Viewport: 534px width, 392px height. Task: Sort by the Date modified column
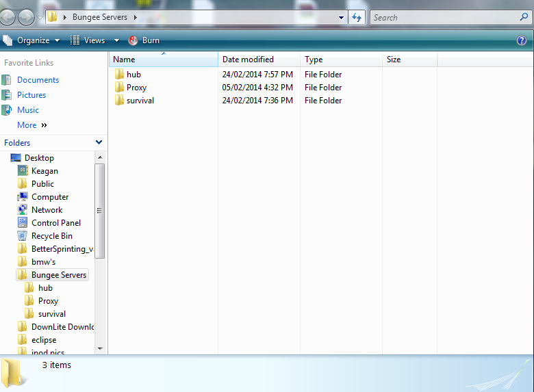click(259, 60)
